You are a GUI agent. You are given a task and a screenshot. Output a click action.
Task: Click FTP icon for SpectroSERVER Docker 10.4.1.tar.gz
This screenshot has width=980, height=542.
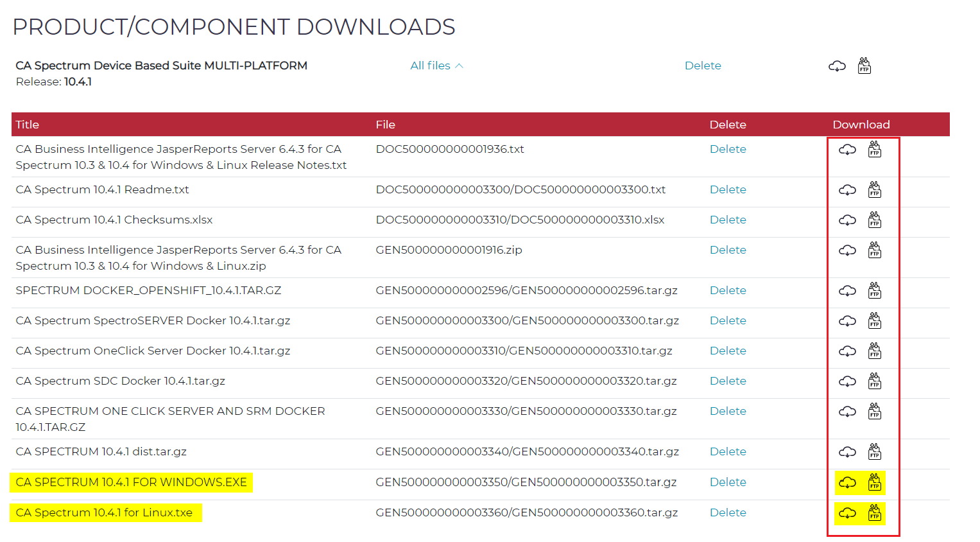[x=875, y=320]
